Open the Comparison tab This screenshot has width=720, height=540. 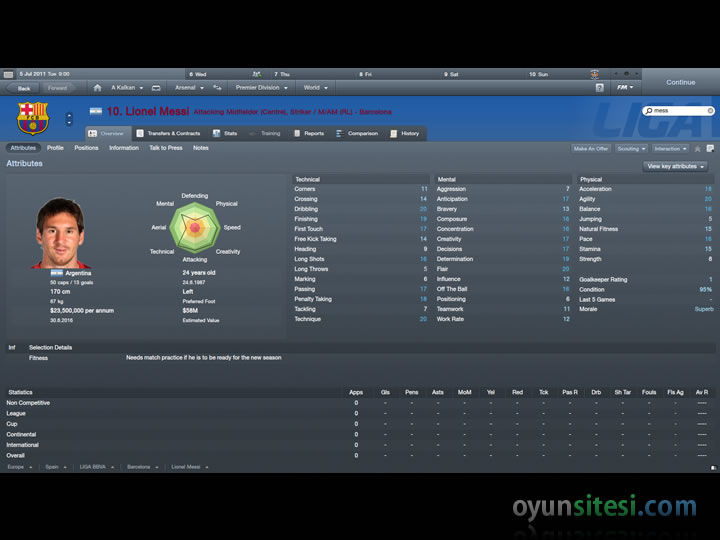[357, 134]
